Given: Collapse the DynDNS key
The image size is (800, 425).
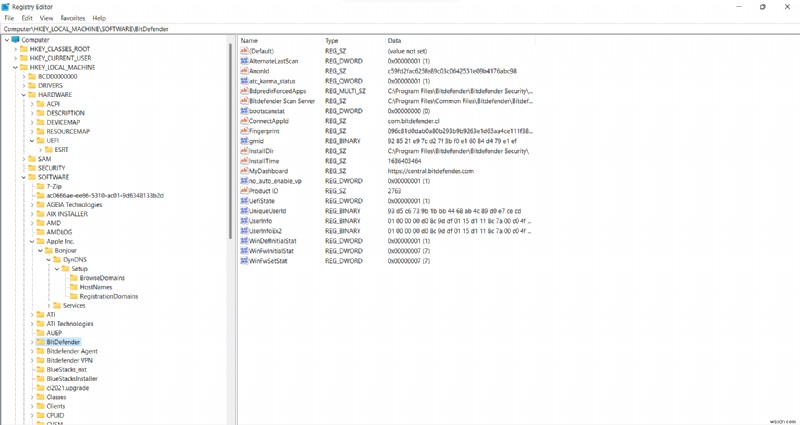Looking at the screenshot, I should pos(48,260).
